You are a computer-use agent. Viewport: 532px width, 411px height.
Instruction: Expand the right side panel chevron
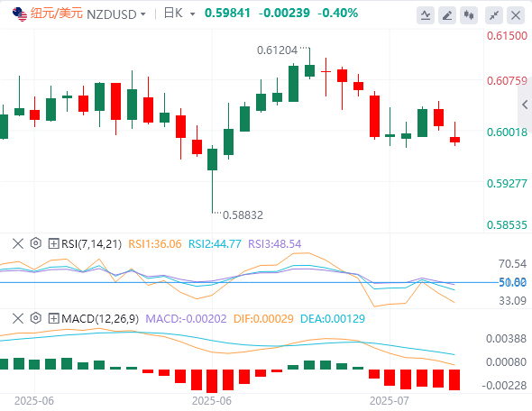[525, 105]
